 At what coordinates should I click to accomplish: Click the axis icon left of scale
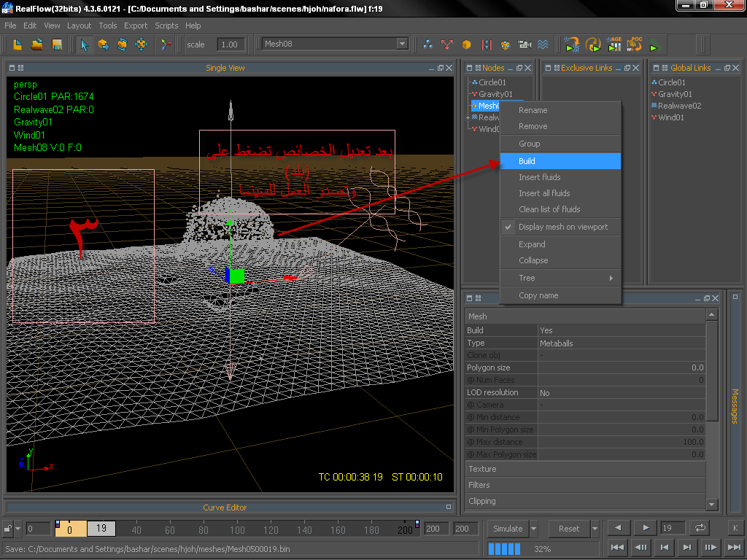pos(166,44)
